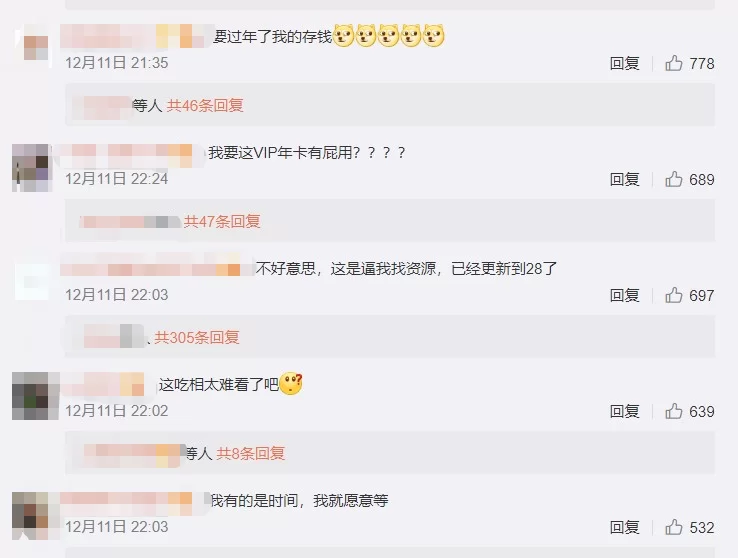This screenshot has height=558, width=738.
Task: Open avatar of the 22:02 commenter
Action: coord(31,396)
